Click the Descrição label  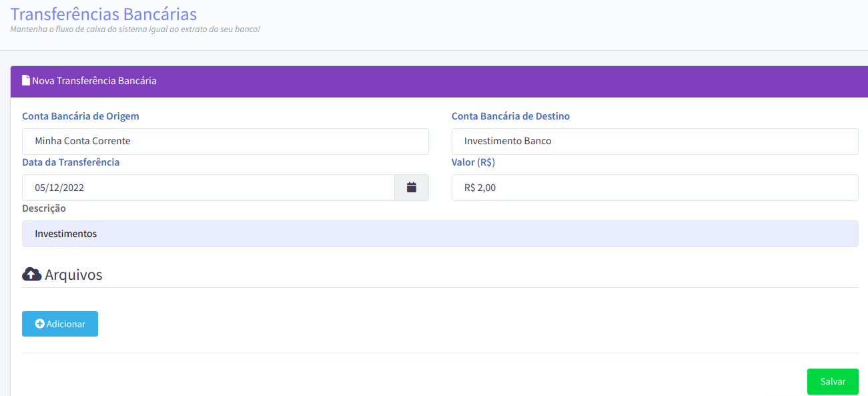pyautogui.click(x=44, y=208)
